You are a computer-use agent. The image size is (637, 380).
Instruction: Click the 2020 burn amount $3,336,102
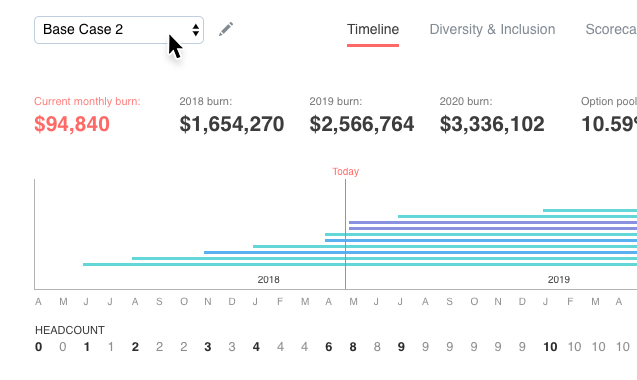click(x=492, y=124)
